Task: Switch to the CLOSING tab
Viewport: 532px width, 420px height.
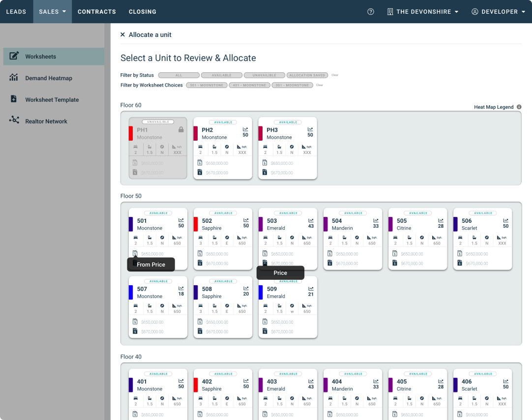Action: 143,11
